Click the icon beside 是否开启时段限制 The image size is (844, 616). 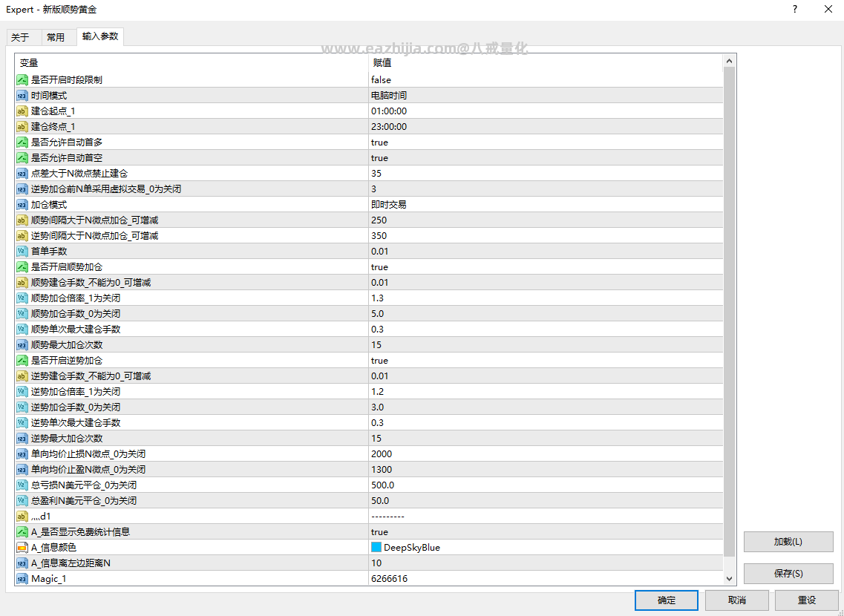click(22, 80)
